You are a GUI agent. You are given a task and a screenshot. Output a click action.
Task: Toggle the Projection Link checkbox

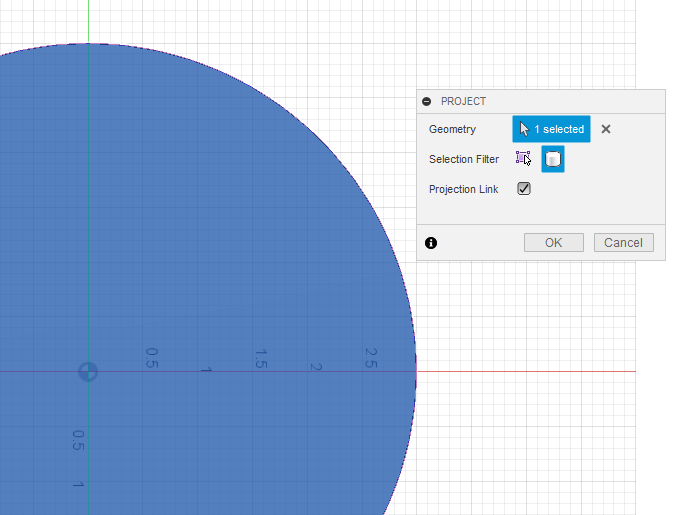click(x=524, y=189)
